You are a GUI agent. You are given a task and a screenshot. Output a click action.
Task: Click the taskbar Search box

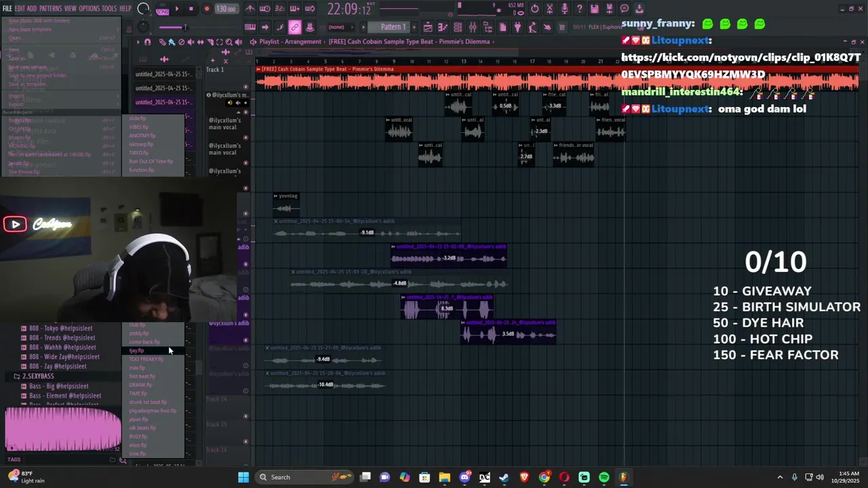pos(305,477)
